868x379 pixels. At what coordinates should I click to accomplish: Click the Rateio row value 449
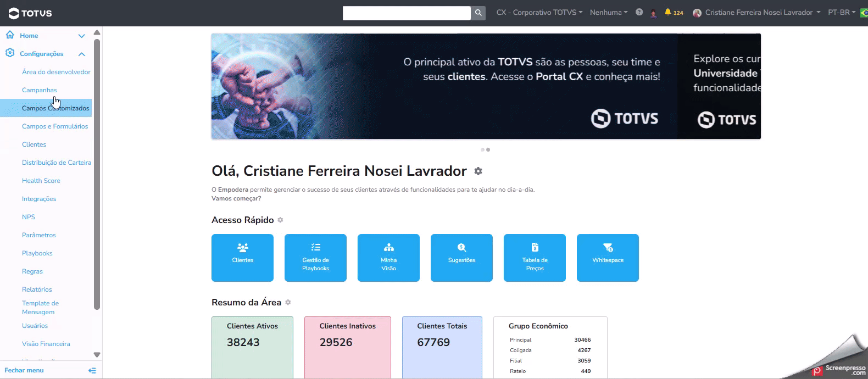pos(586,371)
